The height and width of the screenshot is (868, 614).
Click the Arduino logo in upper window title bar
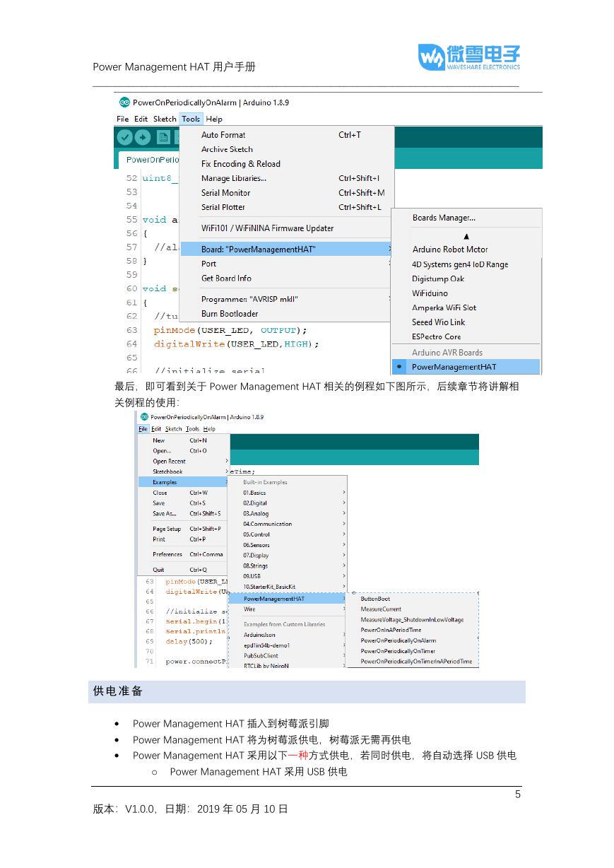[124, 102]
